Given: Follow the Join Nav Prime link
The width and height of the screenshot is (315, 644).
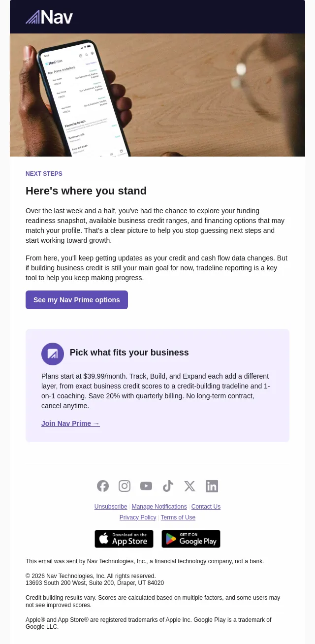Looking at the screenshot, I should click(70, 423).
